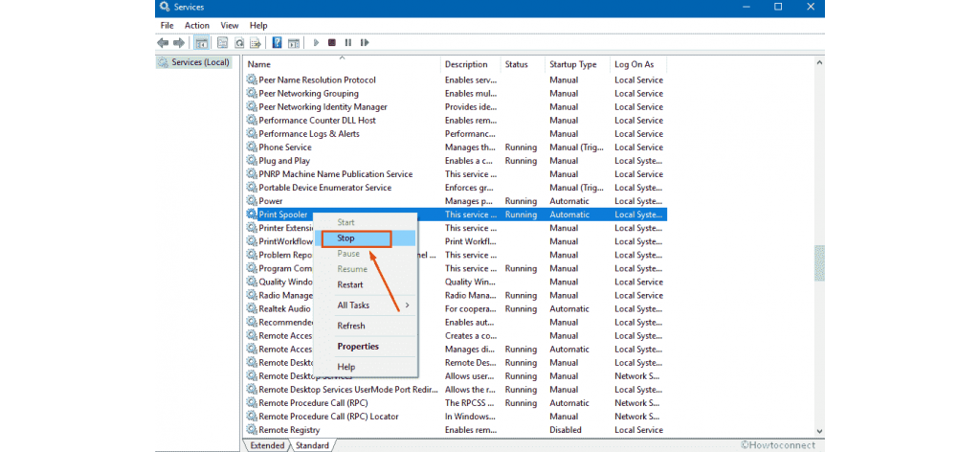Expand the All Tasks submenu
This screenshot has height=452, width=980.
point(373,305)
